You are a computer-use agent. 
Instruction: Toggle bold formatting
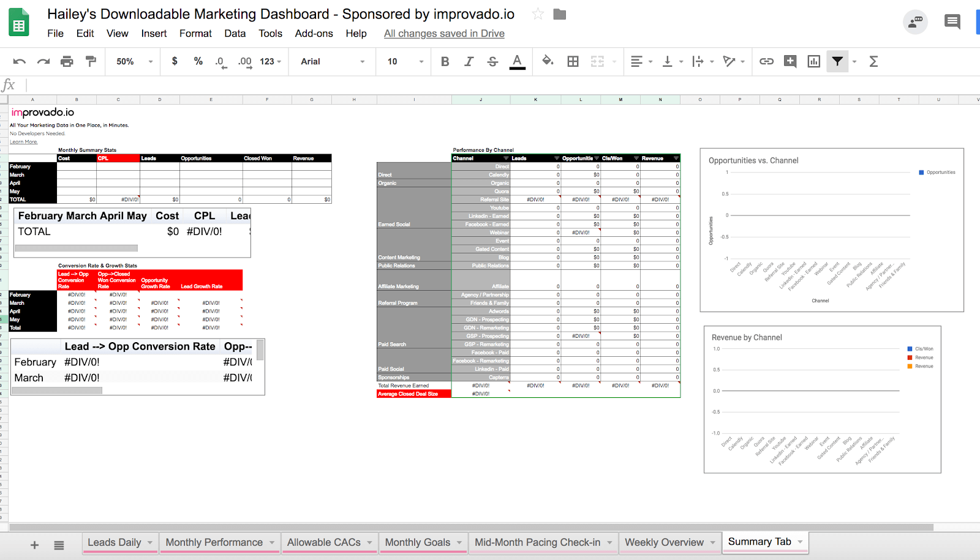445,61
